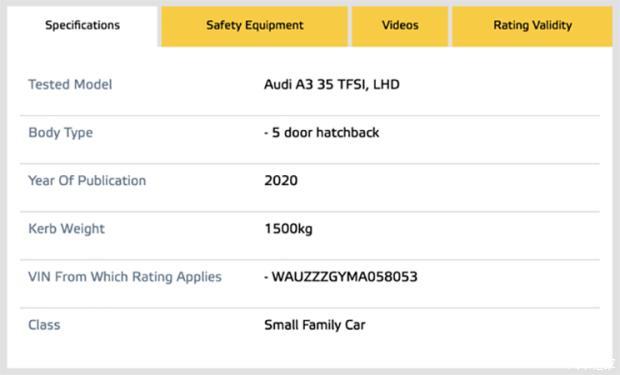The width and height of the screenshot is (620, 375).
Task: Click the Small Family Car value
Action: coord(315,325)
